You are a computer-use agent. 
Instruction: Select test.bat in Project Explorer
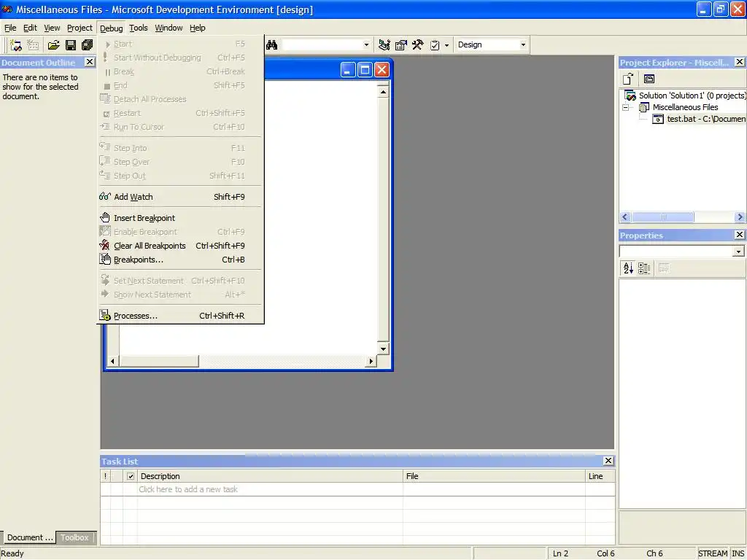[x=706, y=119]
